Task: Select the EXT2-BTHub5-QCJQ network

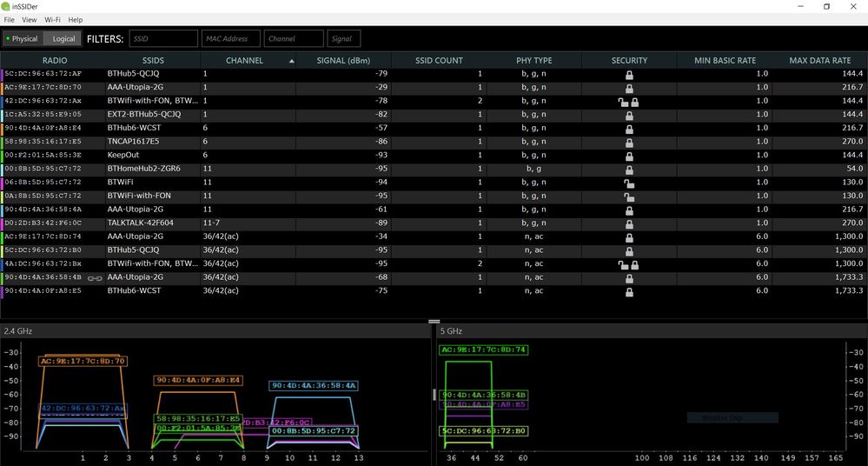Action: pyautogui.click(x=434, y=114)
